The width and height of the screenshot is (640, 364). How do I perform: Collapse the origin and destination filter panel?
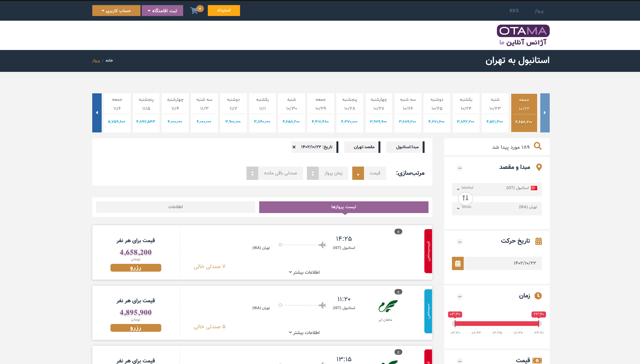click(460, 168)
